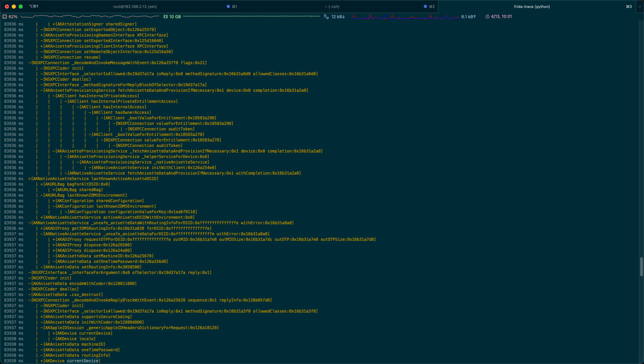The width and height of the screenshot is (644, 364).
Task: Click the CPU usage graph in the status bar
Action: 90,17
